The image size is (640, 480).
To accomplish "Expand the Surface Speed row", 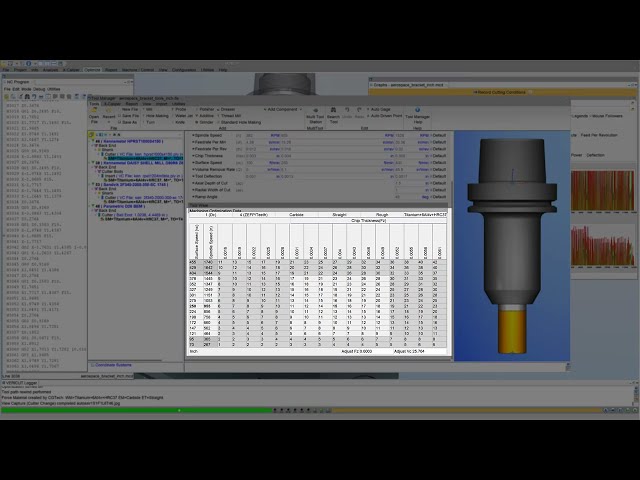I will pyautogui.click(x=193, y=162).
